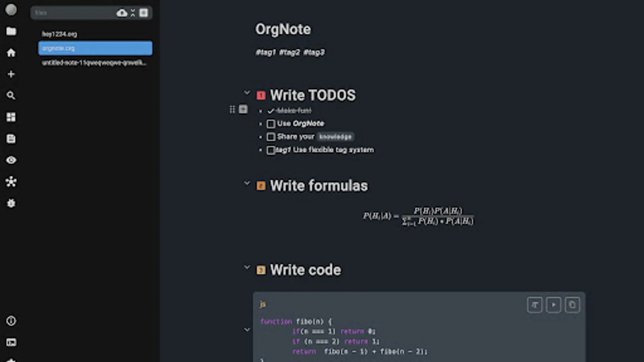Image resolution: width=644 pixels, height=362 pixels.
Task: Collapse the Write formulas heading
Action: 247,183
